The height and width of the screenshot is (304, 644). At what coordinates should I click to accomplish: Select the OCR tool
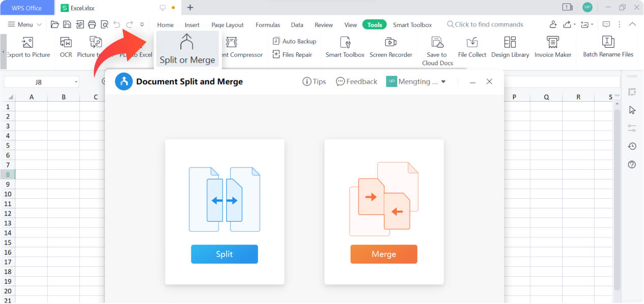click(x=65, y=48)
